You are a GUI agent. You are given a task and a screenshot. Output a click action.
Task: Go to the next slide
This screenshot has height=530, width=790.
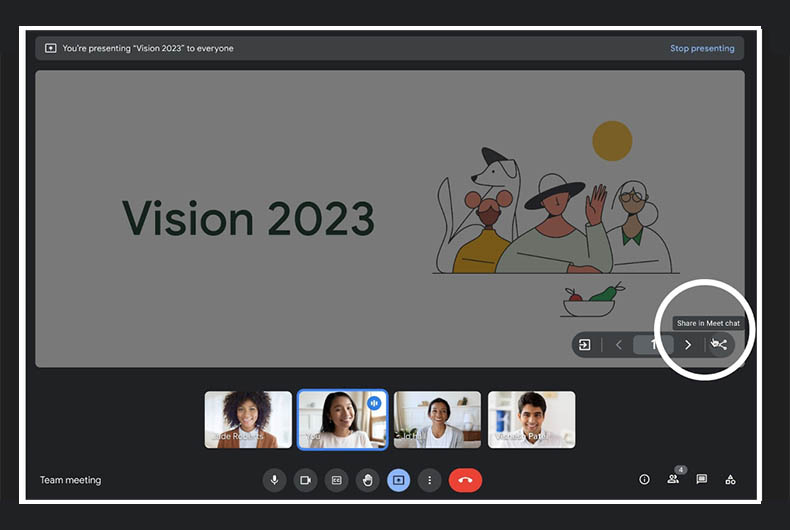point(688,345)
